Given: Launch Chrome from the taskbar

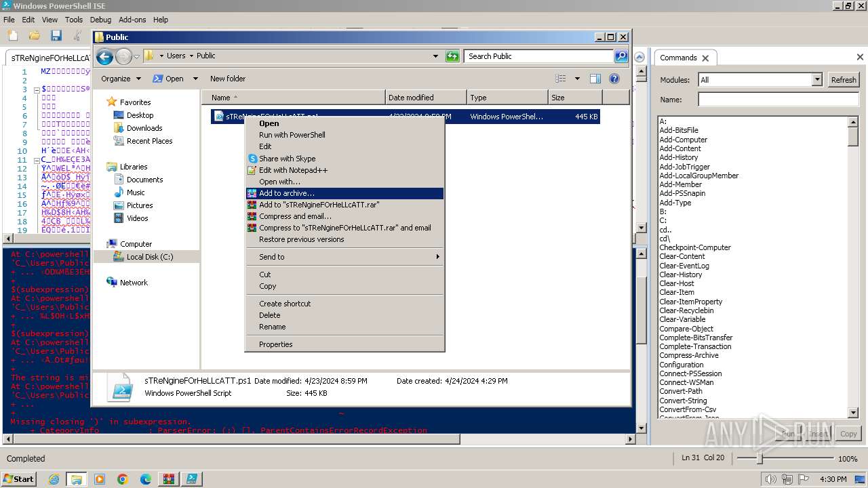Looking at the screenshot, I should pos(123,479).
